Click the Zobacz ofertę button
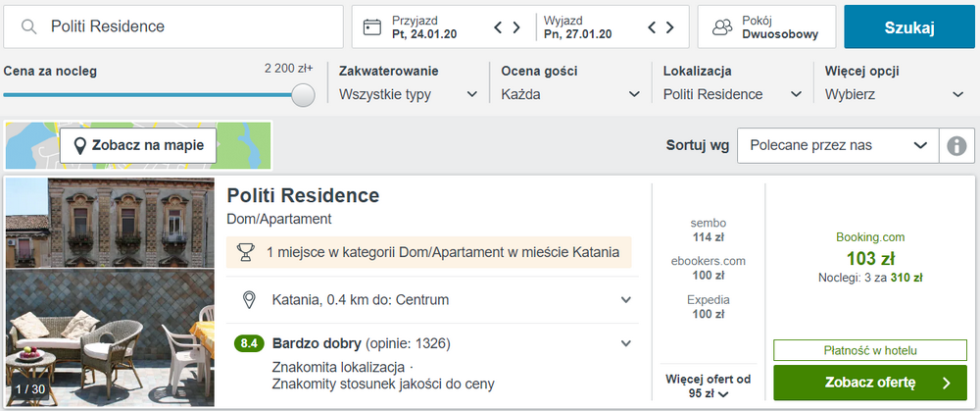The width and height of the screenshot is (980, 411). tap(870, 383)
